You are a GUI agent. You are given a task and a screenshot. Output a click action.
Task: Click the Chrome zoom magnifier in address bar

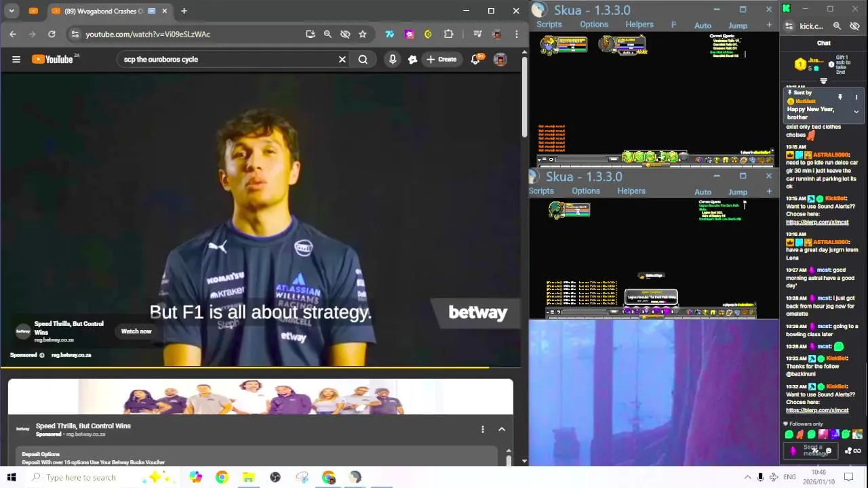point(328,34)
